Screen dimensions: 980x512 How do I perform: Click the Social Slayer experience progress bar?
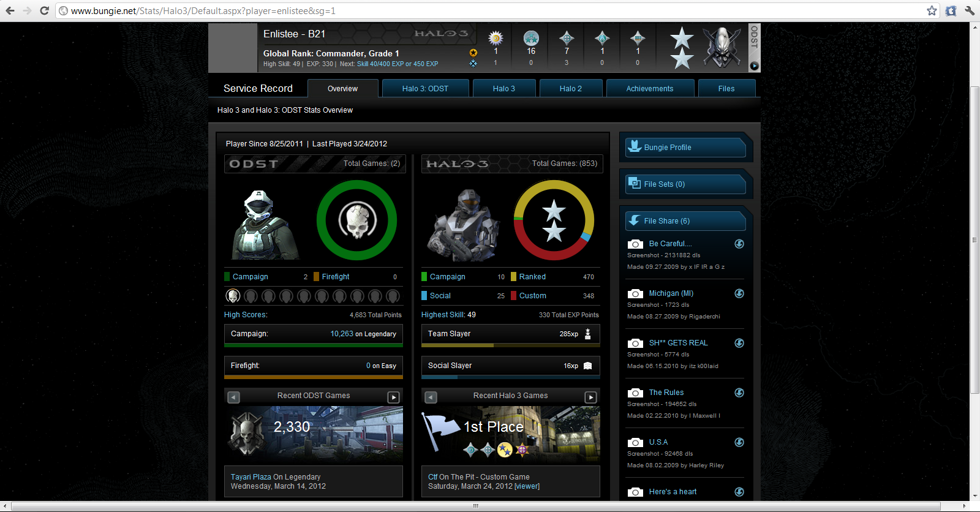tap(511, 377)
